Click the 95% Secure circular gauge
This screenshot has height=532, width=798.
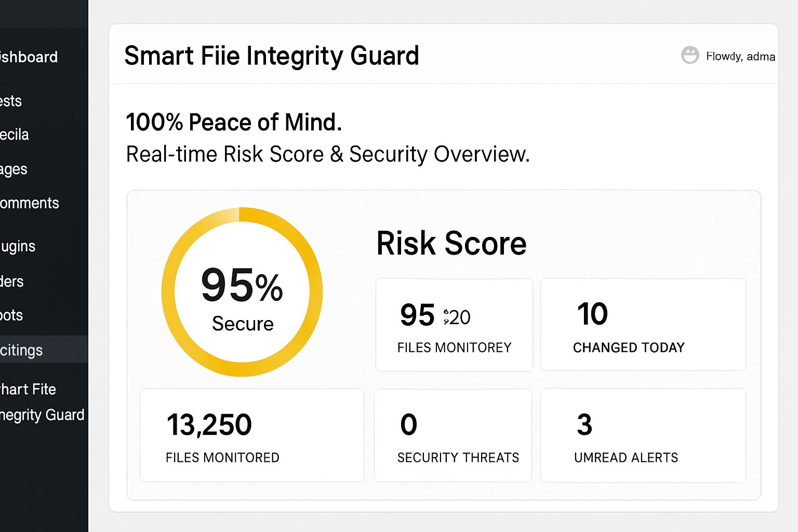coord(242,292)
